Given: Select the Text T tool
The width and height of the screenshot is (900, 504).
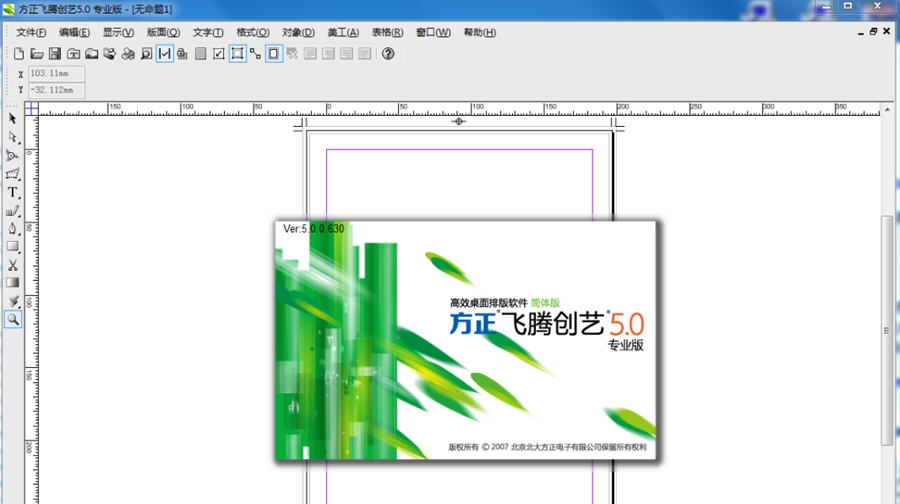Looking at the screenshot, I should tap(13, 192).
